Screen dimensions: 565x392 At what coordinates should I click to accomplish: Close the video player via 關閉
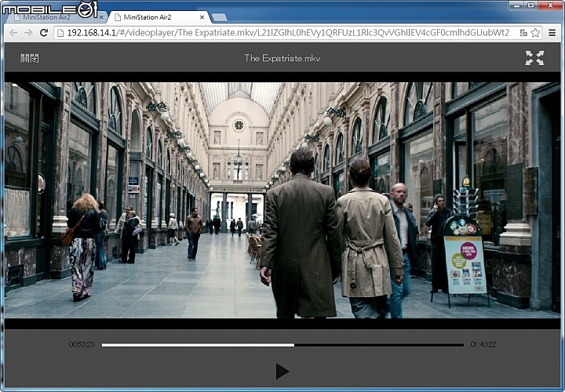pyautogui.click(x=30, y=58)
